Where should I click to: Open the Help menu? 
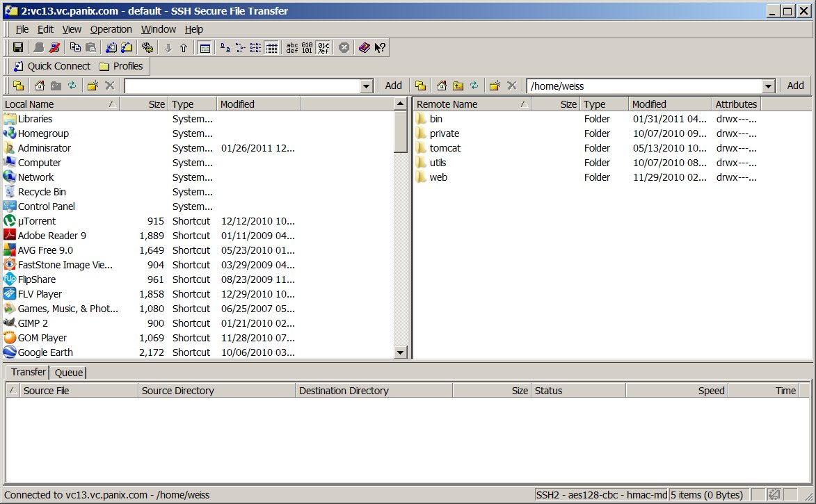193,29
